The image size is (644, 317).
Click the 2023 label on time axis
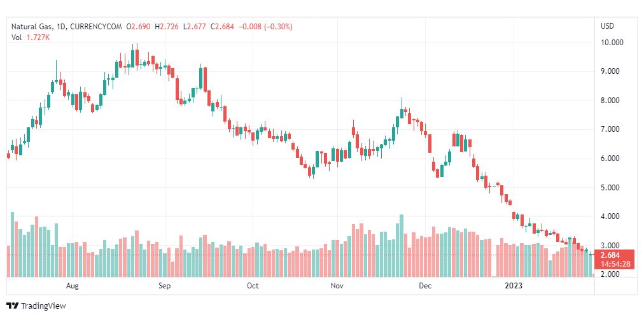514,285
